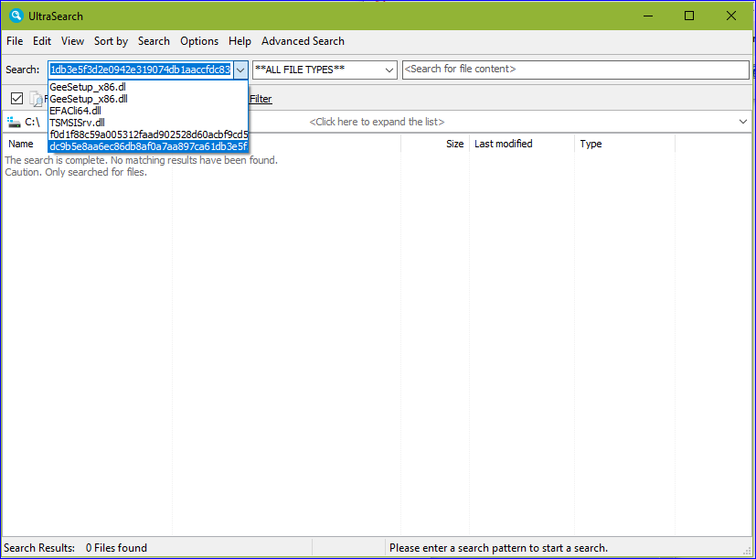Close the UltraSearch window
Image resolution: width=756 pixels, height=559 pixels.
[x=731, y=16]
